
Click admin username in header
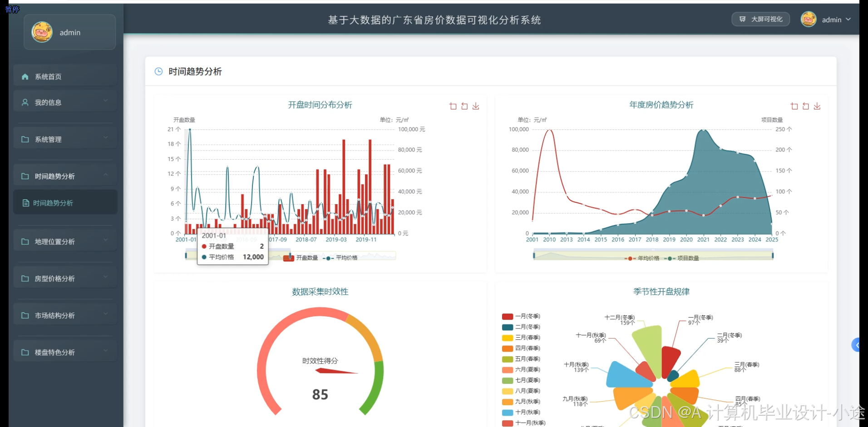click(x=832, y=20)
